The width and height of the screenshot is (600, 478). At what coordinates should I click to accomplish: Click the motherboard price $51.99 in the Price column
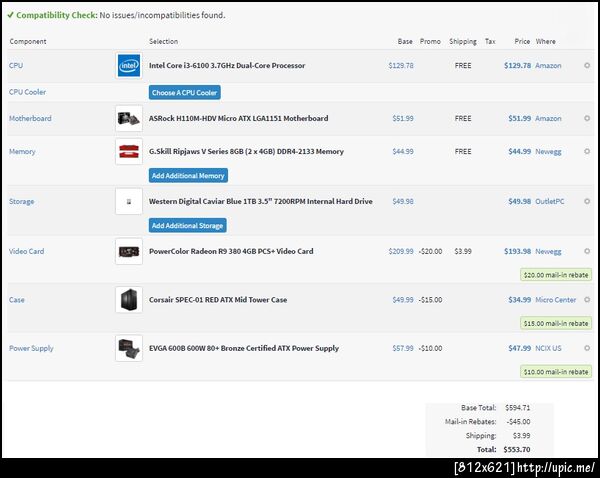[x=519, y=118]
